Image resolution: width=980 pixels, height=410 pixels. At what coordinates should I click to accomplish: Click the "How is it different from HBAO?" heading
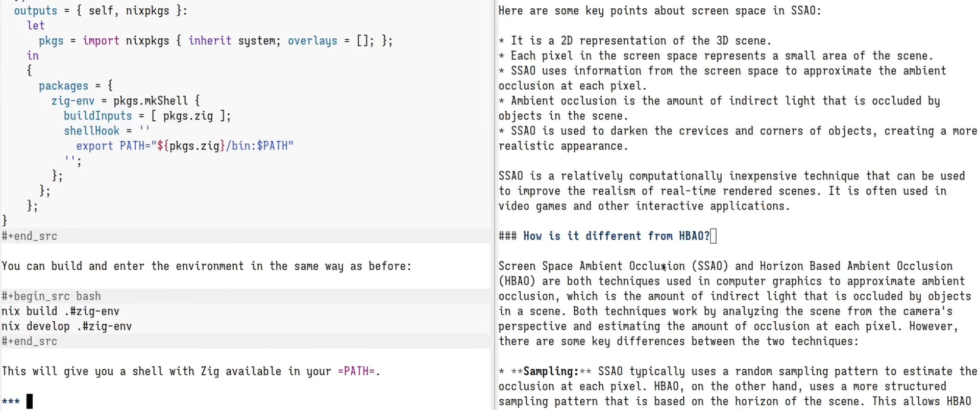point(616,236)
